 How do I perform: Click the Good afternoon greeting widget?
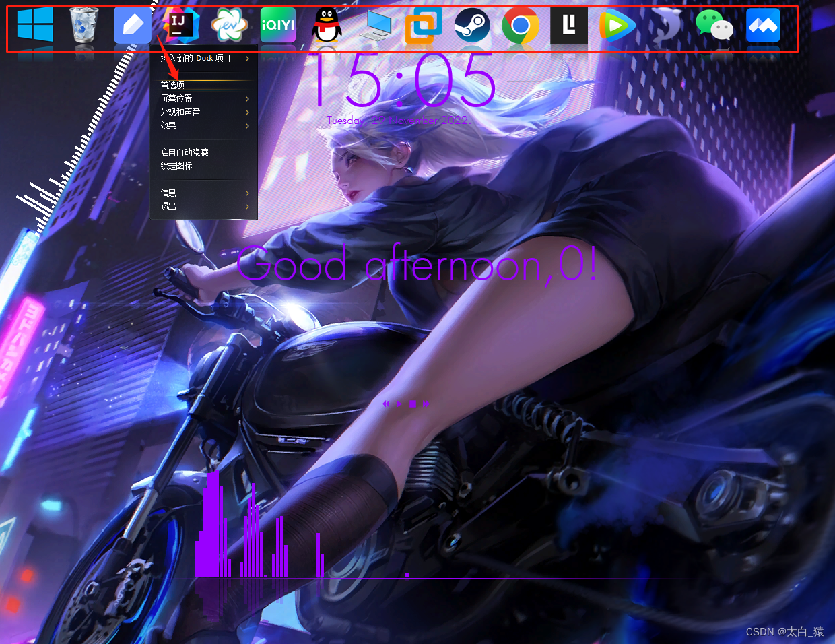[417, 264]
